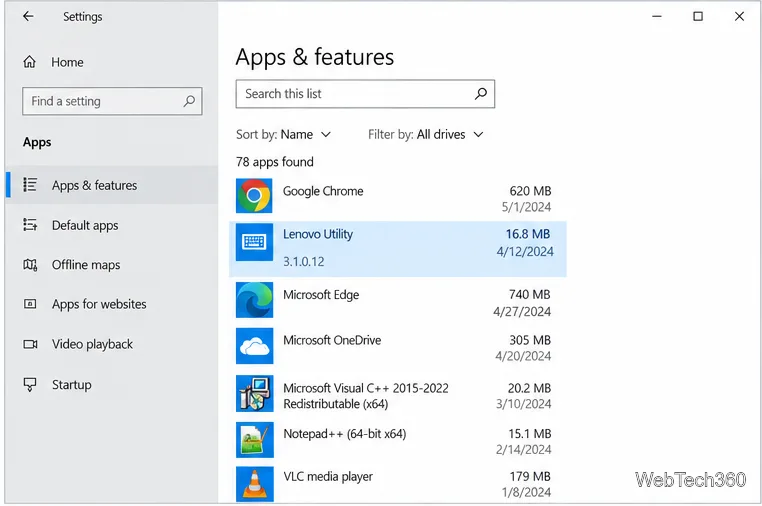Click Visual C++ install date 3/10/2024
This screenshot has height=506, width=762.
tap(523, 404)
